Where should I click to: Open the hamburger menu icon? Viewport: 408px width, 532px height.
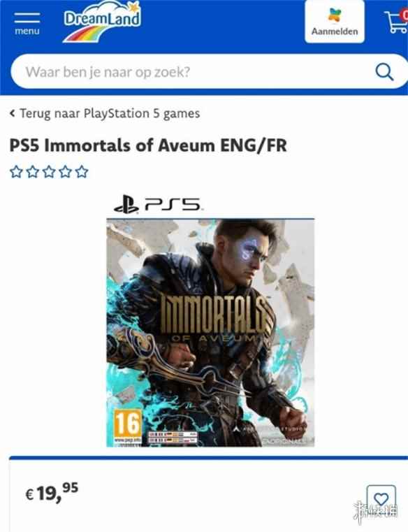(27, 18)
